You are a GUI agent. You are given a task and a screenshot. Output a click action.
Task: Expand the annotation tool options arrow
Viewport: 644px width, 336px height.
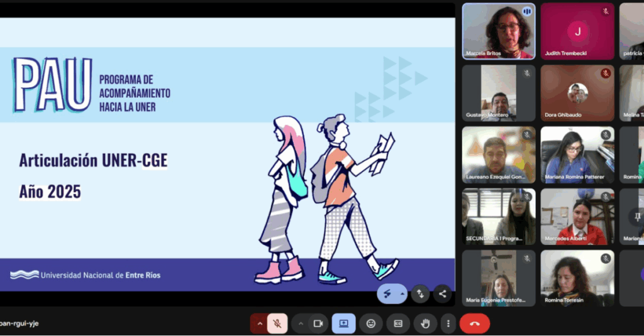[402, 294]
